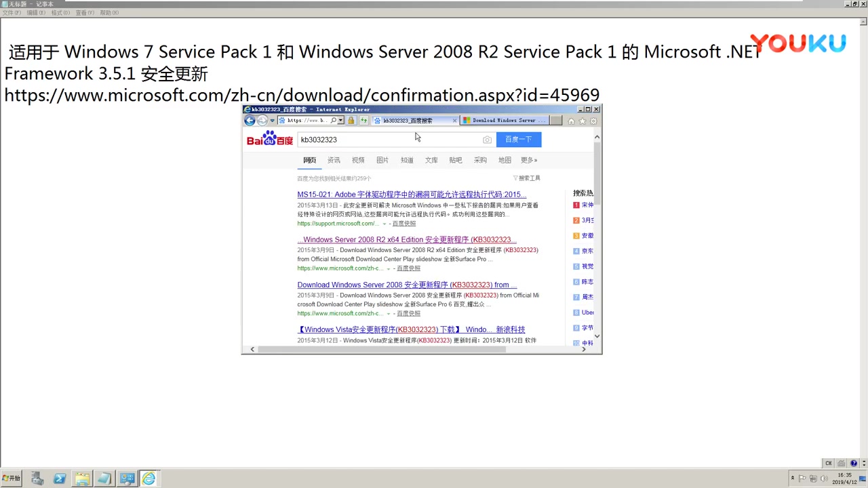Open the IE home page icon
Screen dimensions: 868x488
point(571,121)
